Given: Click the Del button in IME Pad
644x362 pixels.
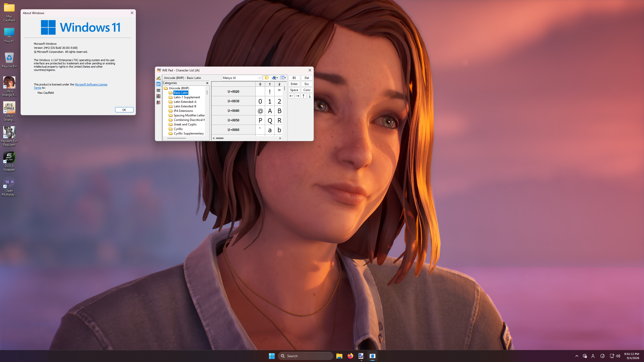Looking at the screenshot, I should tap(307, 78).
